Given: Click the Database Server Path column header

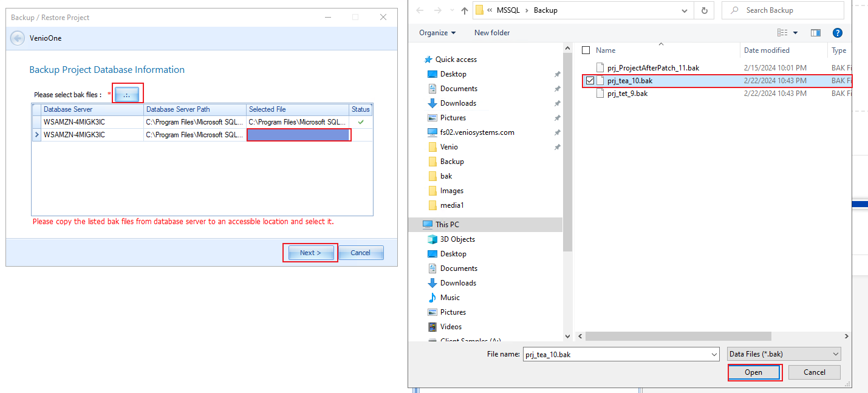Looking at the screenshot, I should [x=195, y=109].
